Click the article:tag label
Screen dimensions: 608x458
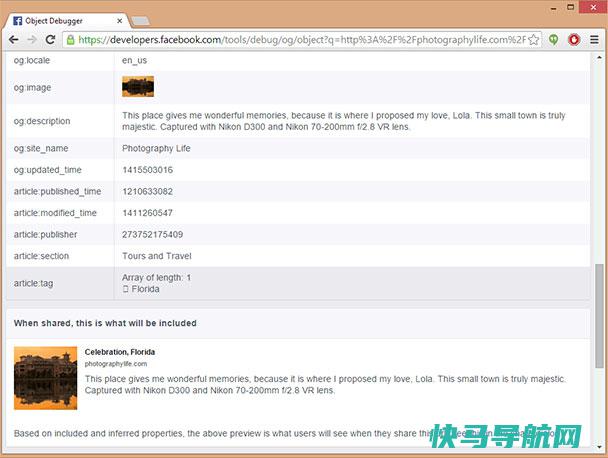click(x=33, y=283)
